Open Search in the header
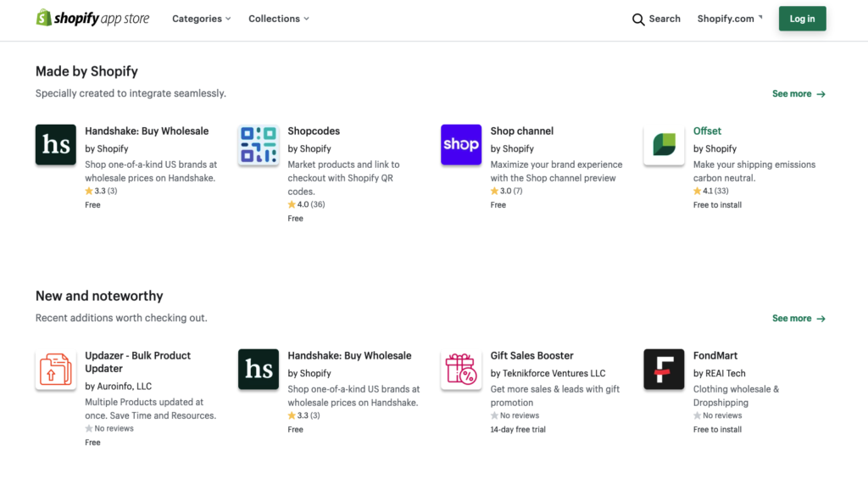 coord(656,19)
